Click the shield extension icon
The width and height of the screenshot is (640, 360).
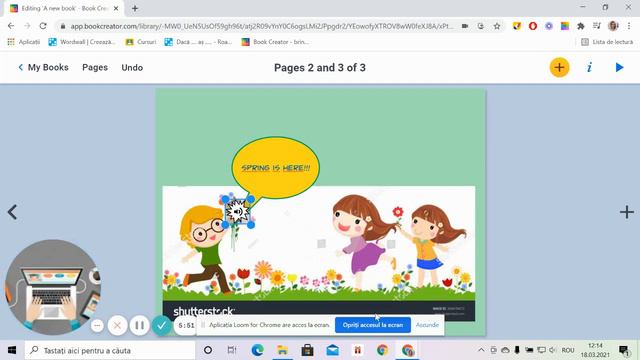(517, 26)
